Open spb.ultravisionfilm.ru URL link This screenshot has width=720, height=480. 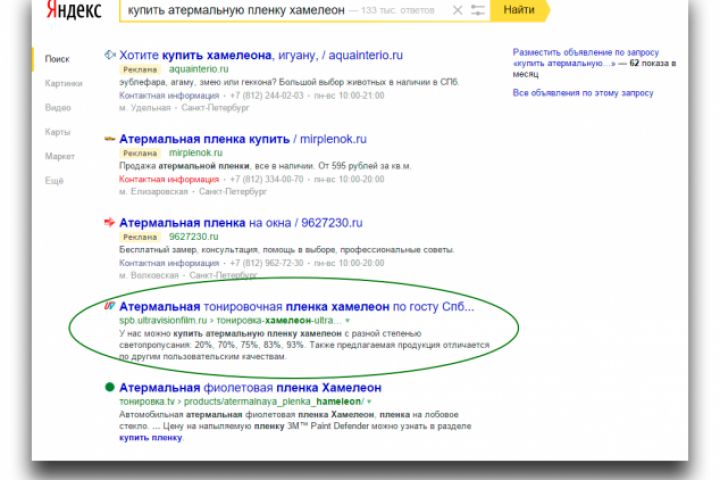(x=230, y=320)
